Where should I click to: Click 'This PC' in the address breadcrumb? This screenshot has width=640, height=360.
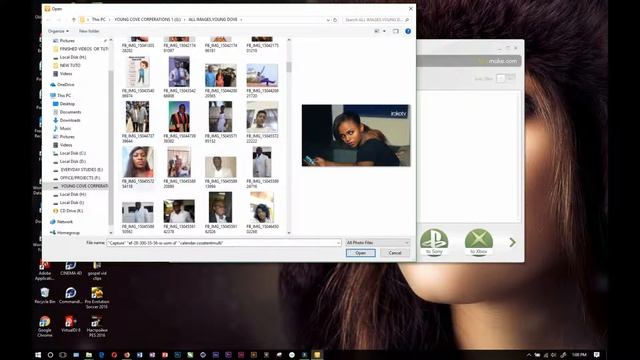coord(98,20)
